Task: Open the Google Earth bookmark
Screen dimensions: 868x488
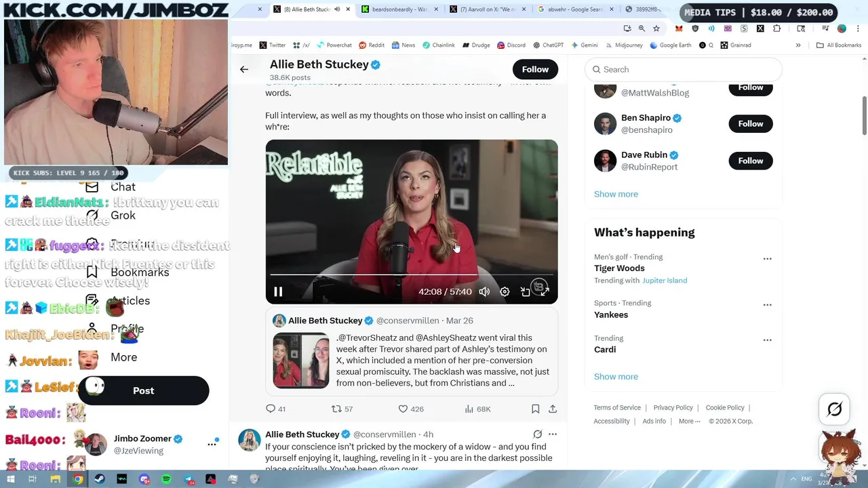Action: tap(670, 45)
